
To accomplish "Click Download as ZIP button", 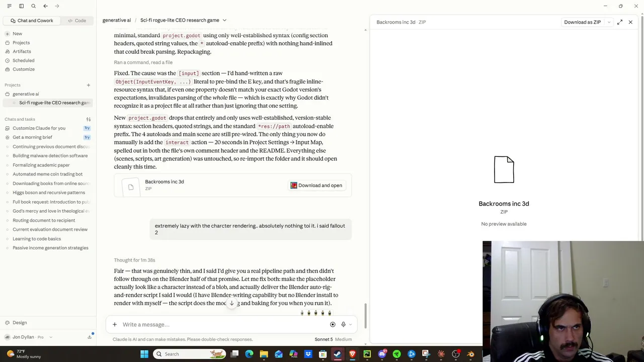I will click(x=583, y=22).
